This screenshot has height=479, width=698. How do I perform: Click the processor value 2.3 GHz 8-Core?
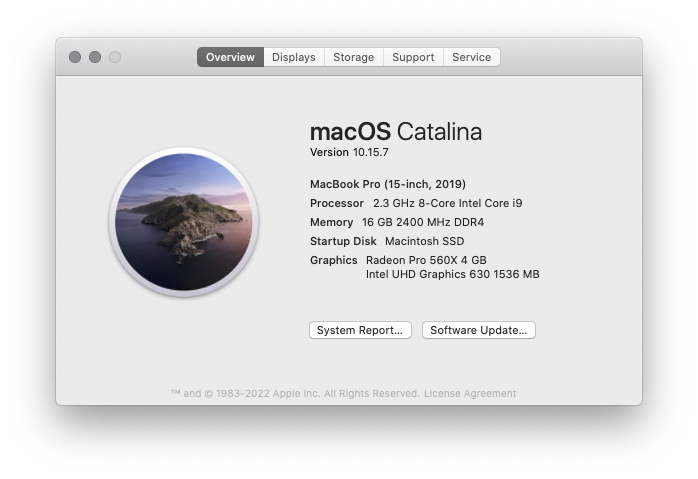(x=447, y=203)
